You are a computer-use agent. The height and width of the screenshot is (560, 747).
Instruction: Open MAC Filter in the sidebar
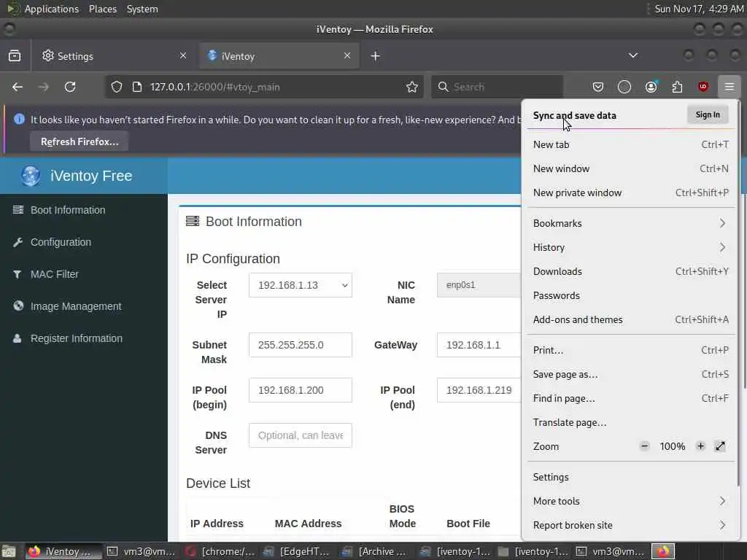pyautogui.click(x=54, y=274)
